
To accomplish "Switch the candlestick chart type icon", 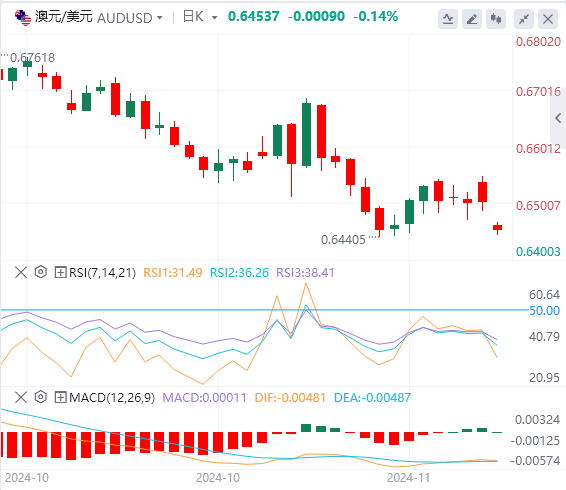I will pos(496,19).
